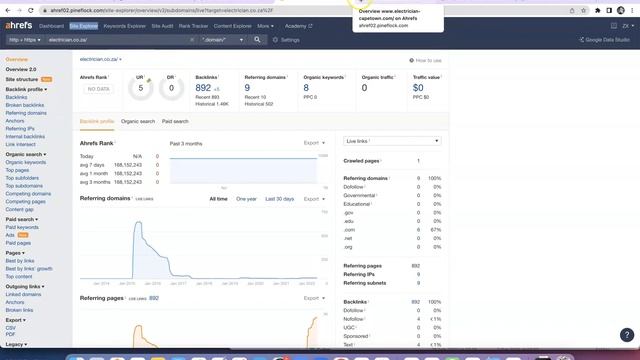Select the Backlink profile tab

click(97, 122)
